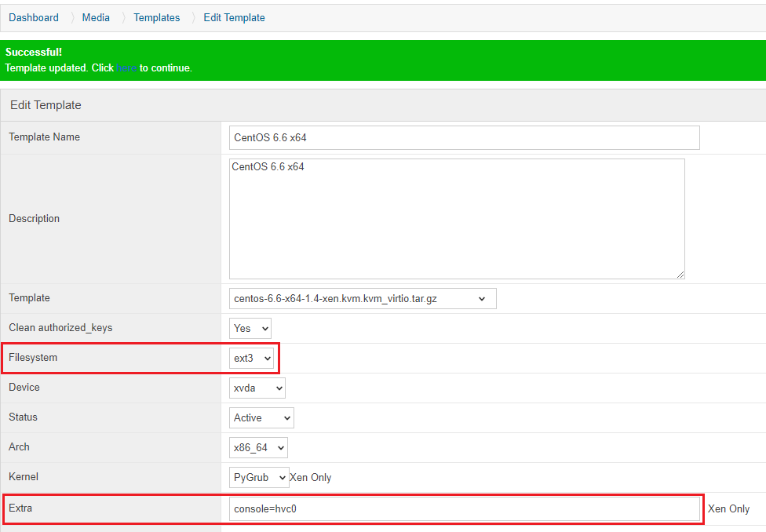
Task: Click the 'Edit Template' panel heading
Action: [x=46, y=105]
